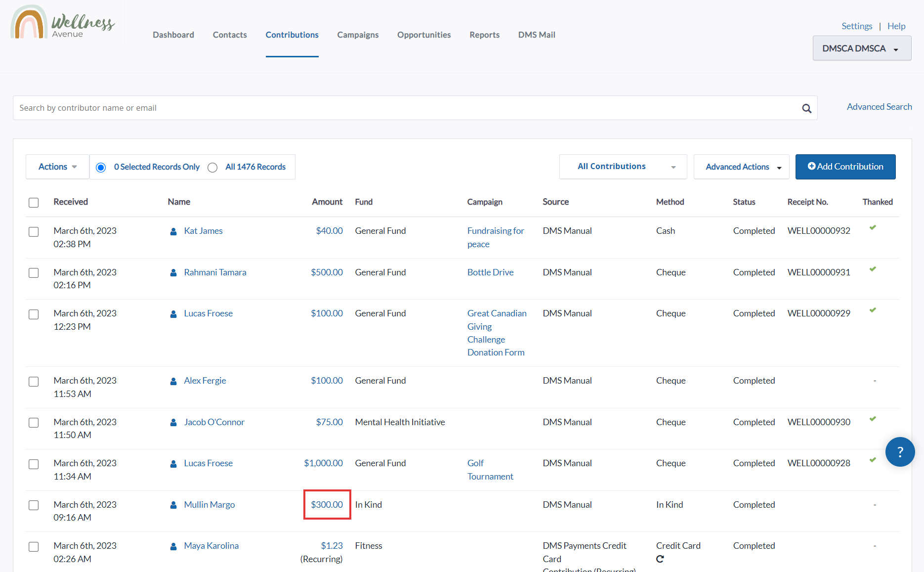
Task: Toggle the select-all checkbox in table header
Action: 34,203
